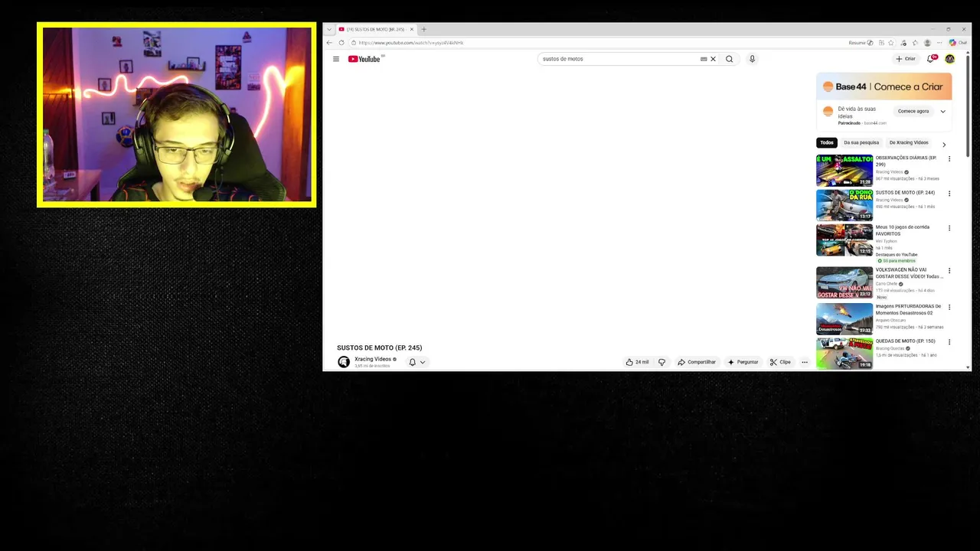
Task: Open the Base 44 Comece a Criar banner
Action: point(884,86)
